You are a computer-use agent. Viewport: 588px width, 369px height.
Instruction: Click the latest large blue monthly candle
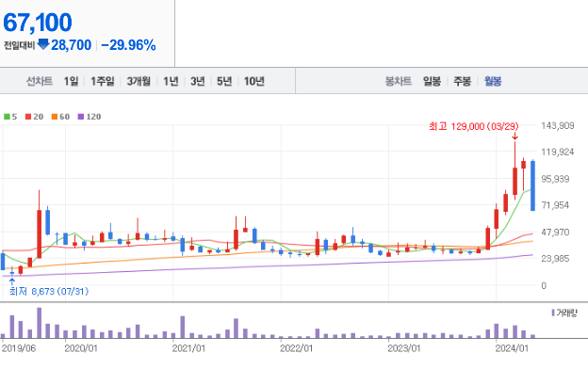(x=532, y=185)
